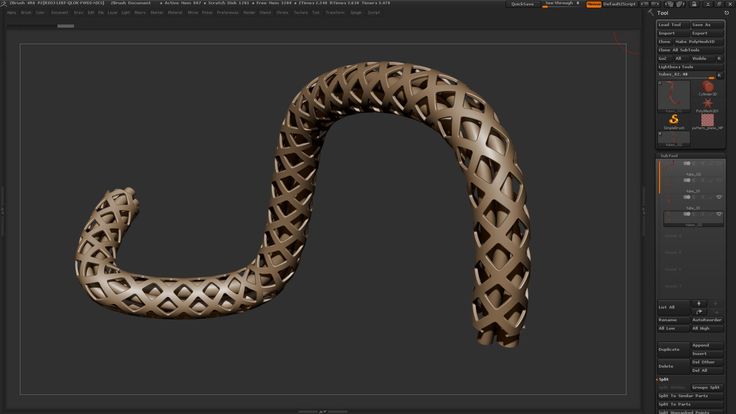
Task: Open the Alpha menu
Action: [x=11, y=13]
